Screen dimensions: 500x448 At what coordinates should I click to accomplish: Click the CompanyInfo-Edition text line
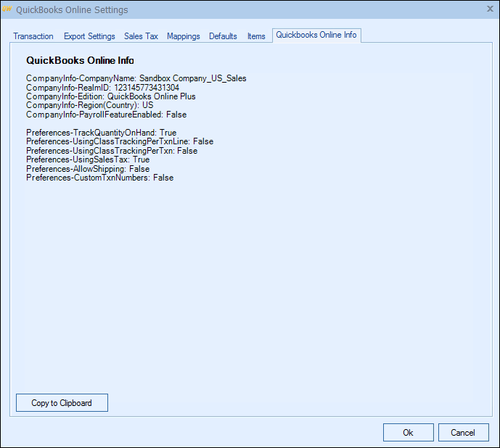click(110, 96)
